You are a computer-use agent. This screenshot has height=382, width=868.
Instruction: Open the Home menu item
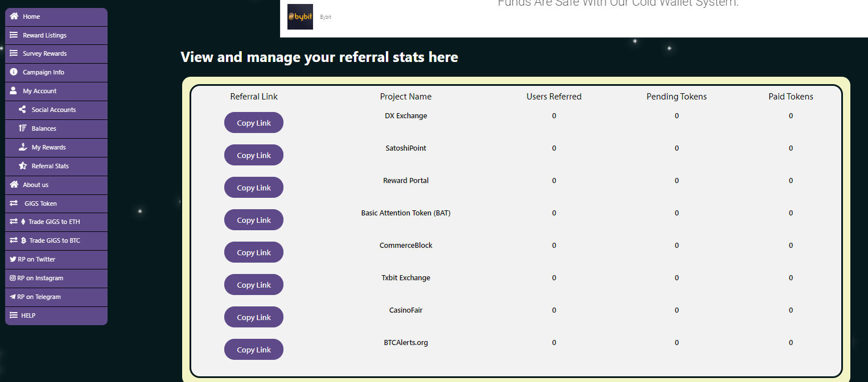click(x=56, y=17)
